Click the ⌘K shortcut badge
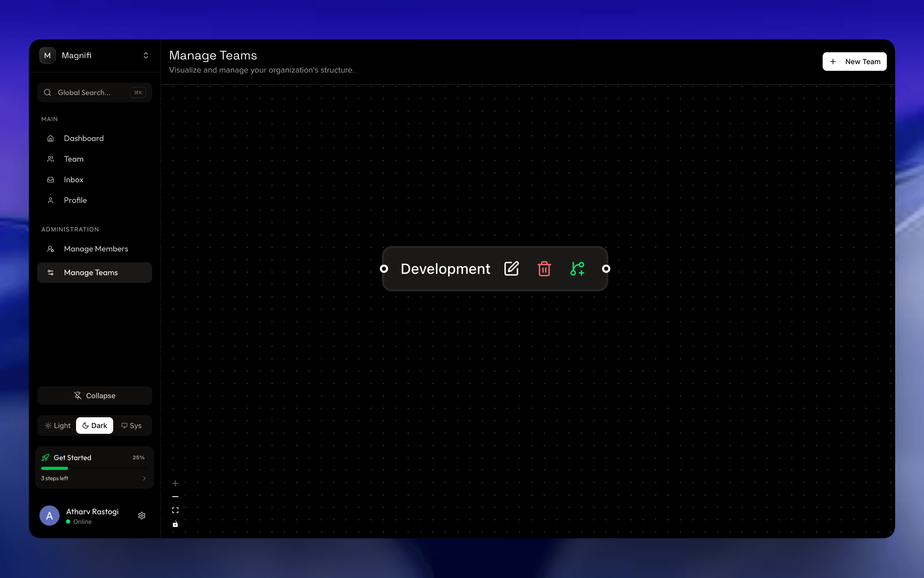Viewport: 924px width, 578px height. (138, 92)
